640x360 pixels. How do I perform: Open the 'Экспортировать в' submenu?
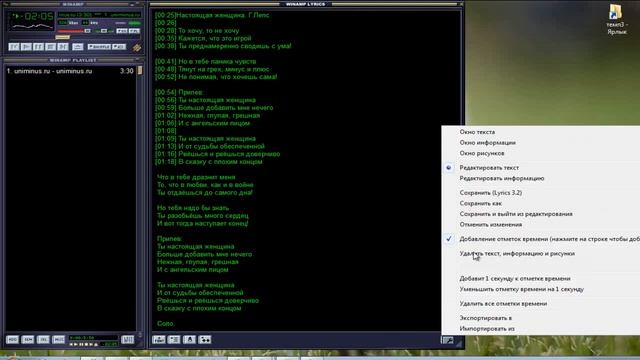pyautogui.click(x=486, y=318)
